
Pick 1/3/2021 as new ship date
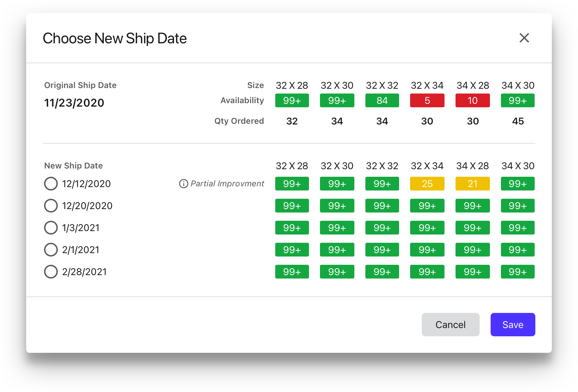(51, 228)
